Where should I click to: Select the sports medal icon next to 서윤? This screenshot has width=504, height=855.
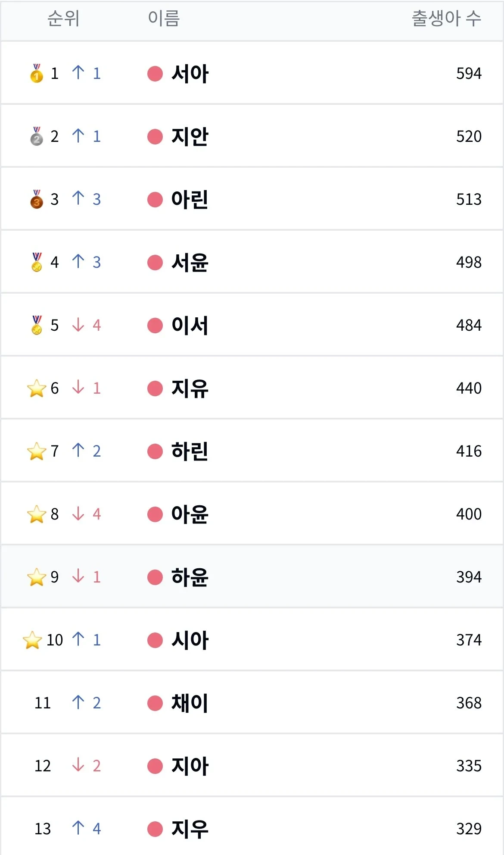click(37, 262)
